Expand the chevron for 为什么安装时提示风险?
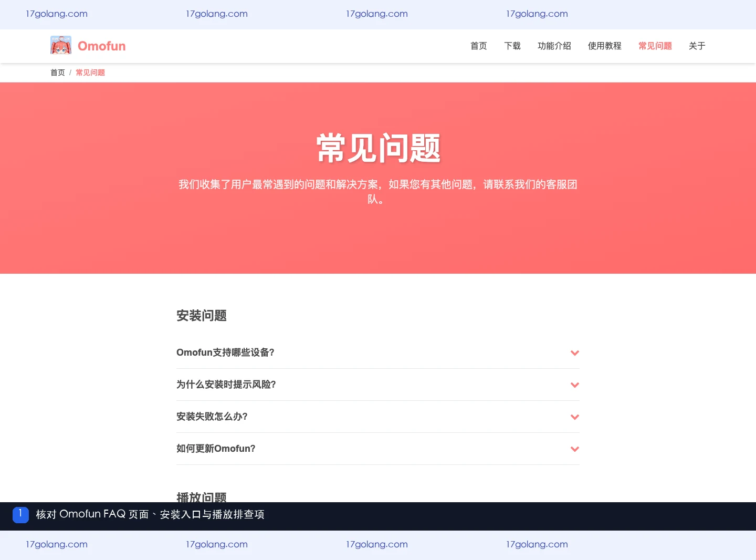 point(575,385)
